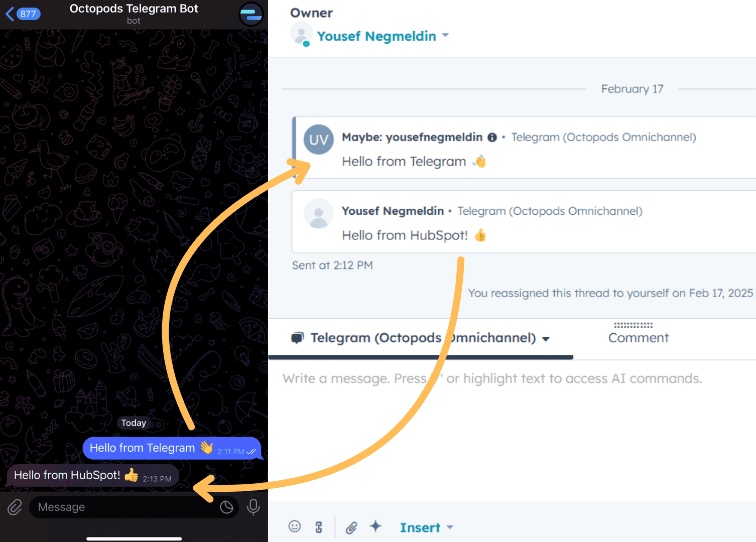Image resolution: width=756 pixels, height=542 pixels.
Task: Click the chat bubble icon next to Telegram channel
Action: point(297,337)
